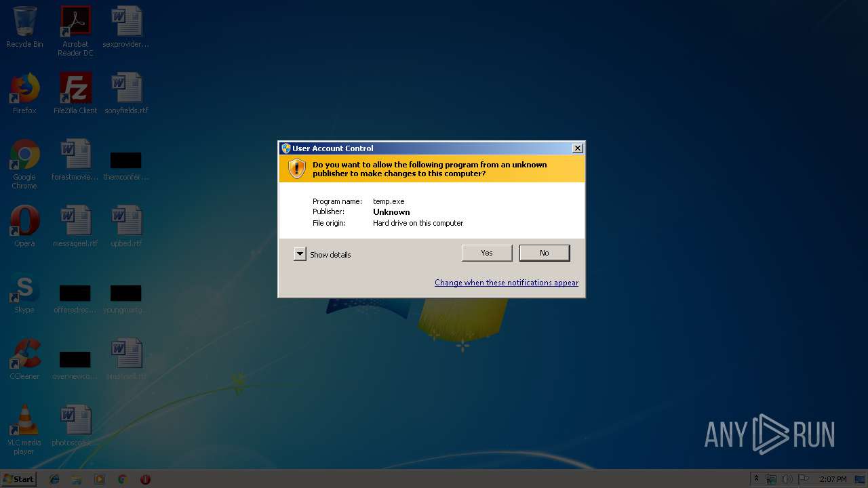Screen dimensions: 868x488
Task: Open Internet Explorer from taskbar
Action: coord(54,479)
